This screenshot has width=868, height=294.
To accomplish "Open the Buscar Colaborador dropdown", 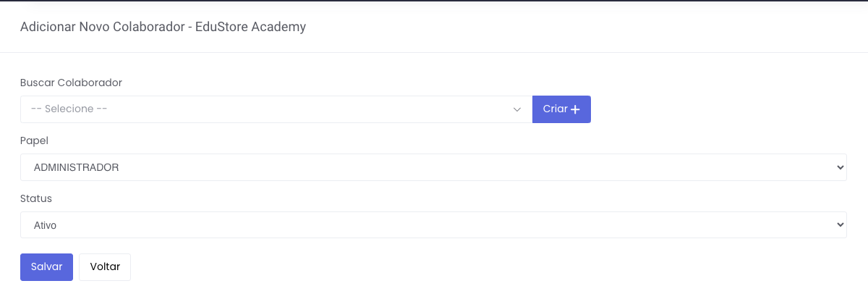I will 275,109.
